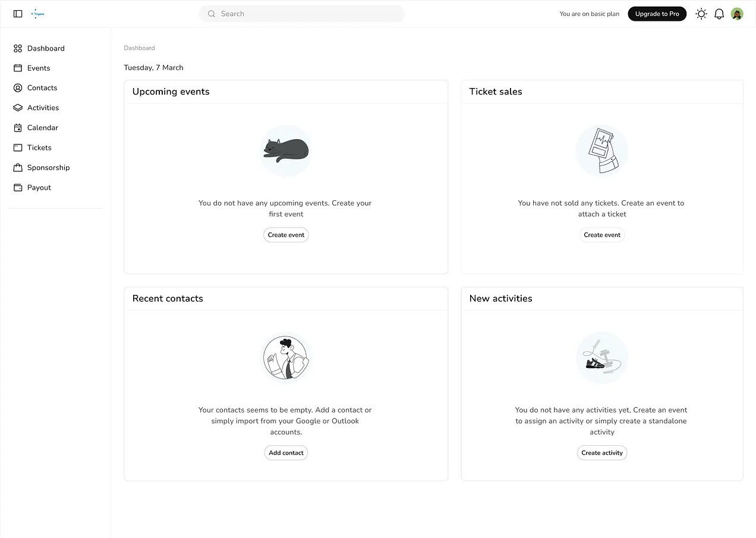The height and width of the screenshot is (538, 756).
Task: Click the app logo in header
Action: pyautogui.click(x=38, y=14)
